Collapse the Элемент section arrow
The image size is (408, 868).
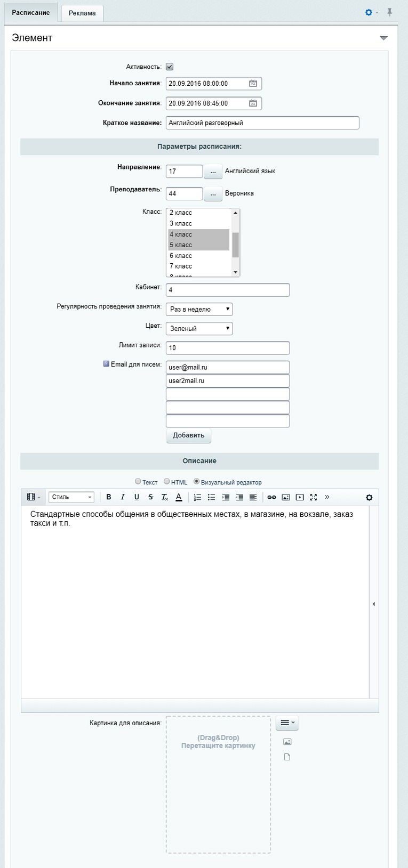point(383,38)
